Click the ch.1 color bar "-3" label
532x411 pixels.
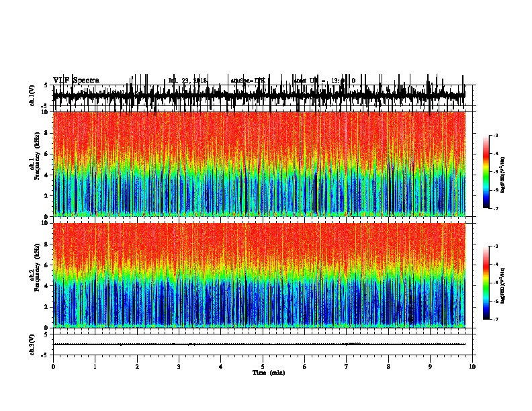click(495, 135)
